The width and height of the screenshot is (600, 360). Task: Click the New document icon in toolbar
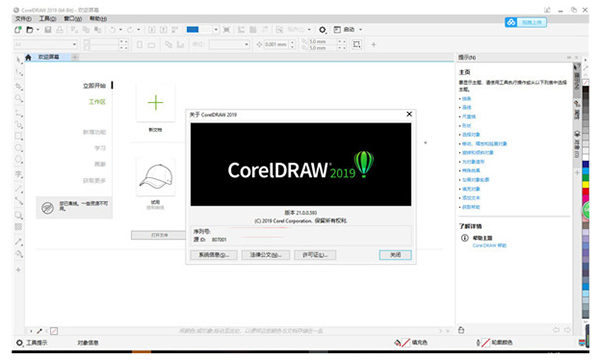[18, 29]
